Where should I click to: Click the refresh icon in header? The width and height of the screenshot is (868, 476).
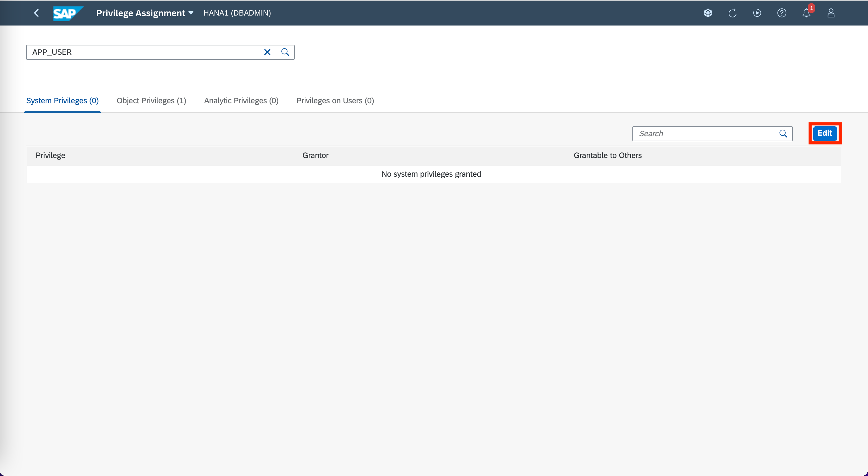(732, 13)
